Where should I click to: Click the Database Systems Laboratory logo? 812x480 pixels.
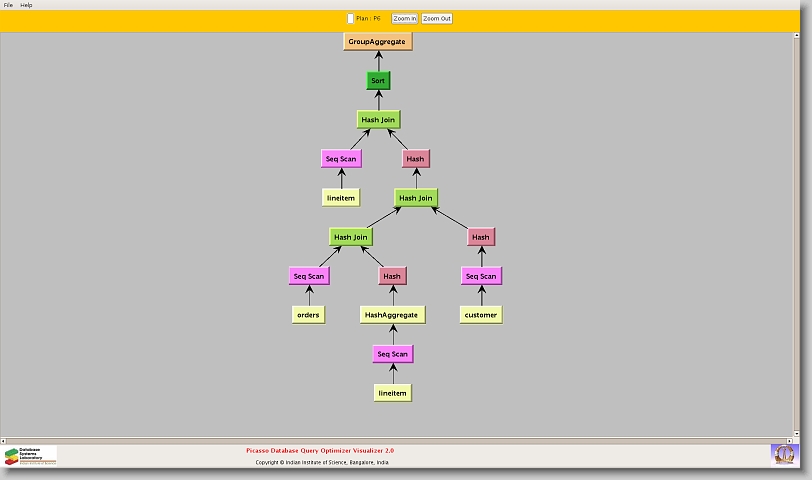click(30, 455)
